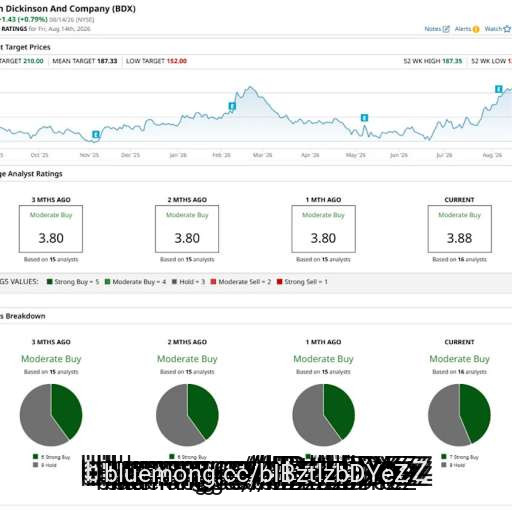This screenshot has height=512, width=512.
Task: Select the earnings marker near May '26
Action: point(364,118)
